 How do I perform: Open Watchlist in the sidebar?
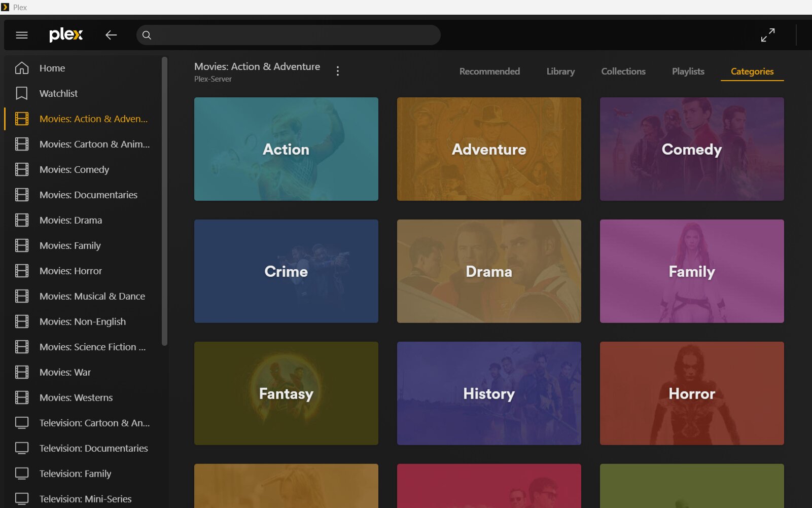click(59, 93)
